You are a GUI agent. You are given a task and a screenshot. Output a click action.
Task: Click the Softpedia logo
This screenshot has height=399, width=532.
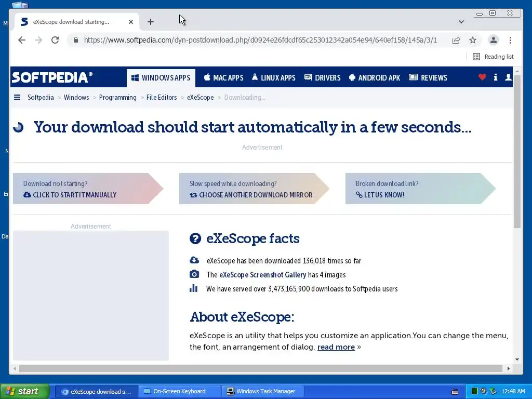click(x=52, y=78)
